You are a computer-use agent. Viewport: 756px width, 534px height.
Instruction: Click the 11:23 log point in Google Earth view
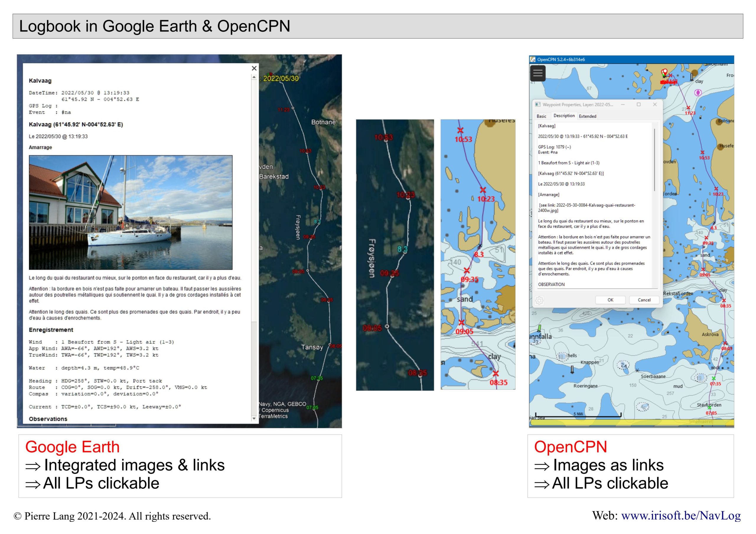pos(293,108)
